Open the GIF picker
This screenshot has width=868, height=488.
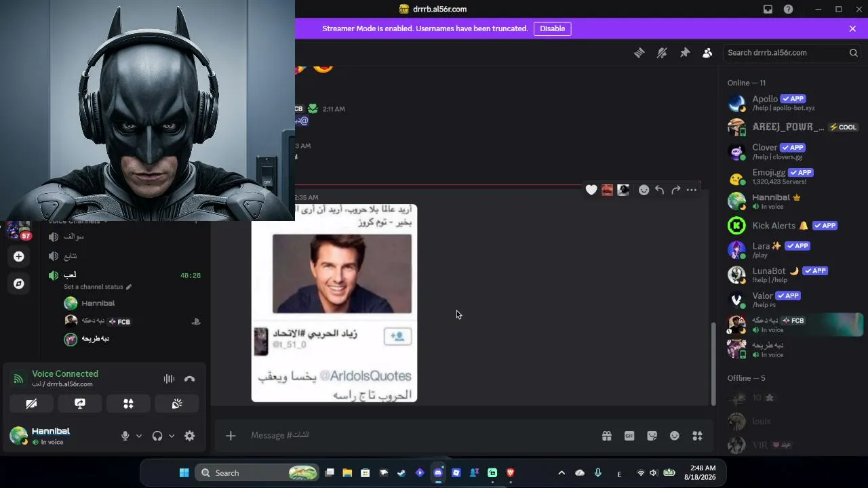tap(629, 436)
